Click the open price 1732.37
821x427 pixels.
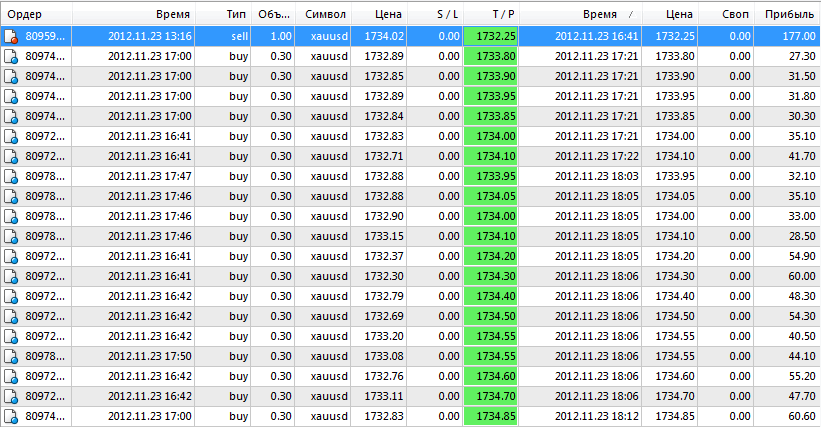tap(384, 256)
